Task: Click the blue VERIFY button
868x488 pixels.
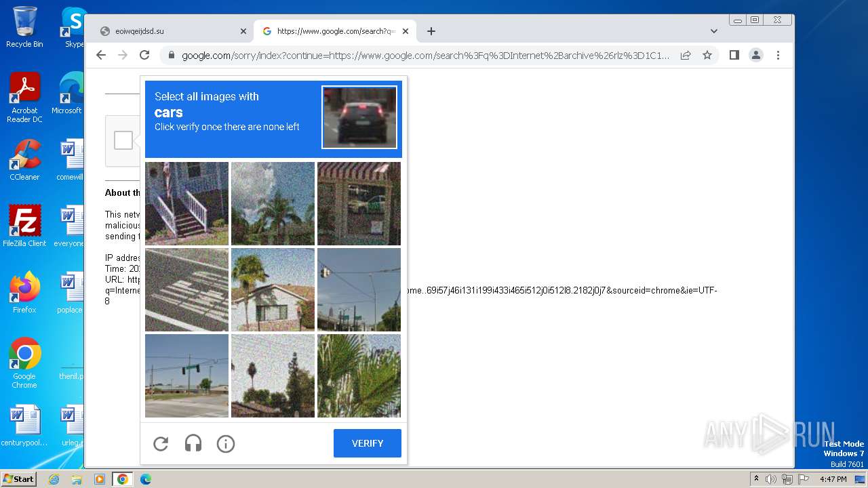Action: [x=368, y=443]
